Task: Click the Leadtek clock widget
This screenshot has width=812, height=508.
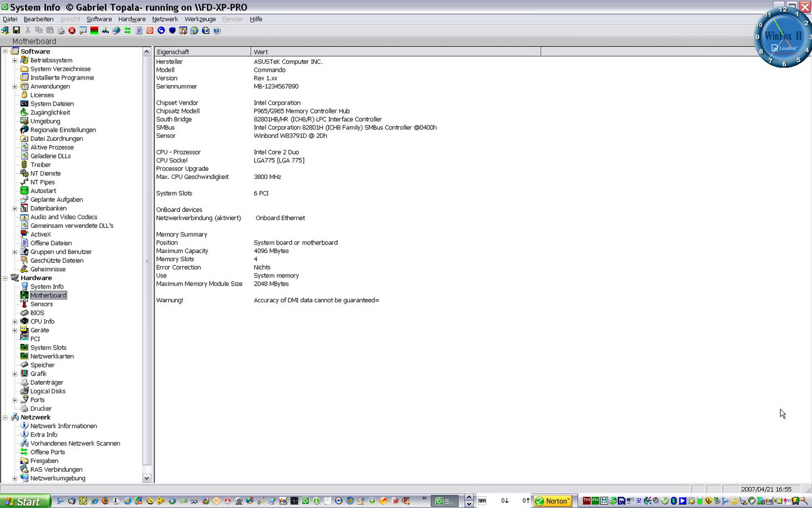Action: click(x=783, y=38)
